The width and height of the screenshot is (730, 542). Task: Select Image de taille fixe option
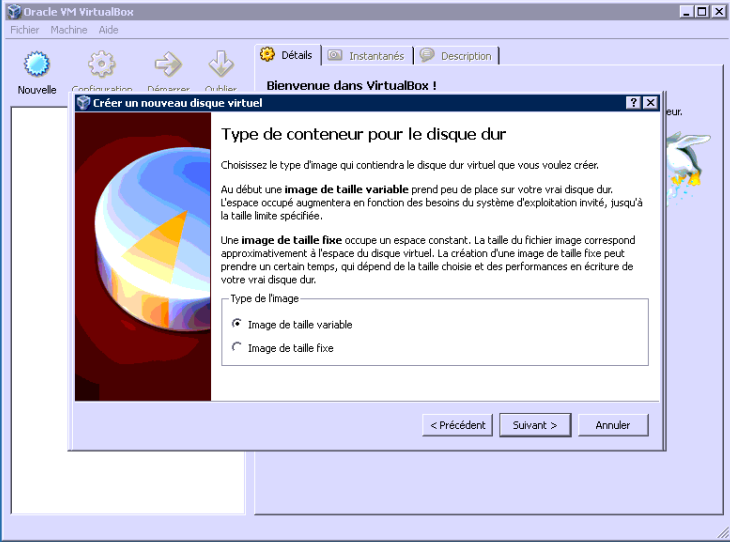click(237, 348)
